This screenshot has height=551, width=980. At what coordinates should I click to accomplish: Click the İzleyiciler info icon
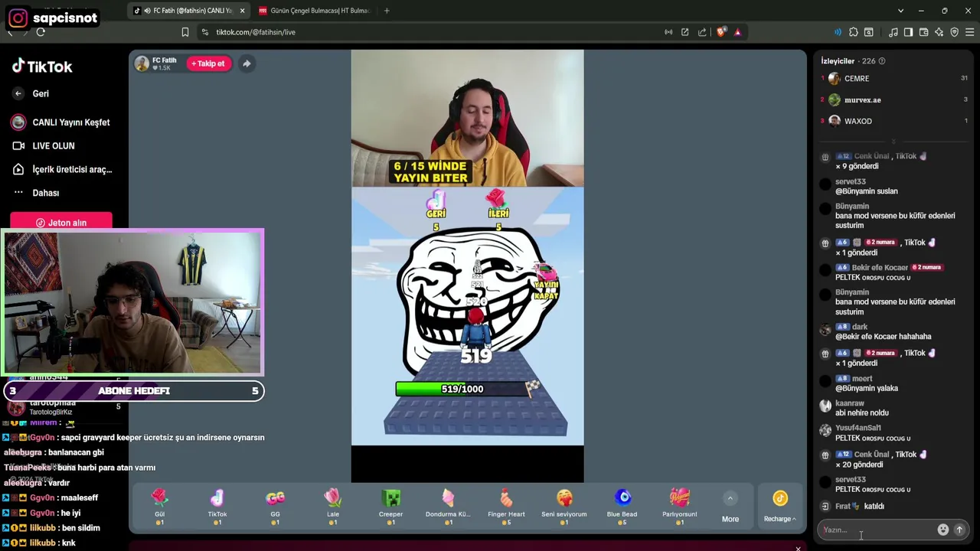tap(882, 61)
